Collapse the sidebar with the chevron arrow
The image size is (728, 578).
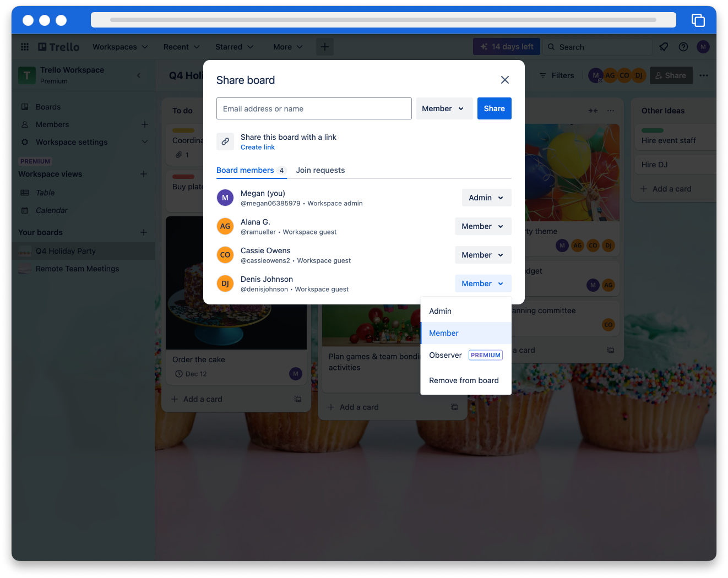coord(139,75)
